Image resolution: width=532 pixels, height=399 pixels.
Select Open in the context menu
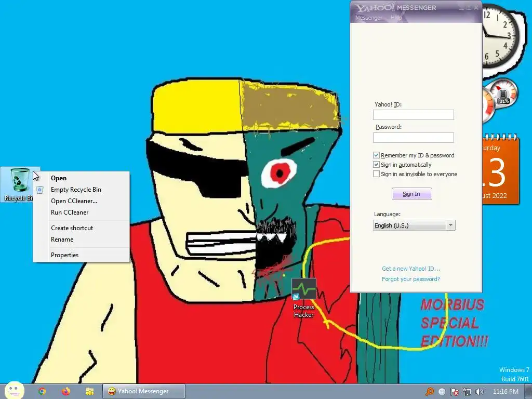(82, 178)
